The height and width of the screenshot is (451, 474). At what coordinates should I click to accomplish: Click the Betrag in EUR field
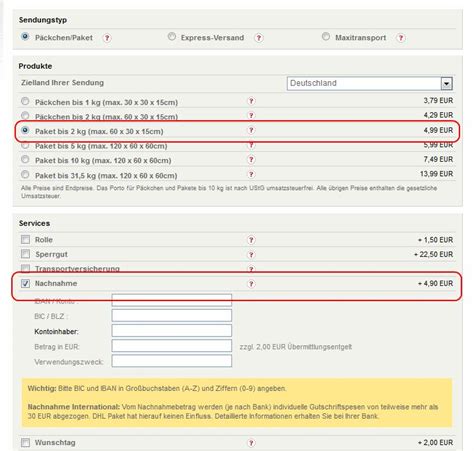[x=172, y=346]
